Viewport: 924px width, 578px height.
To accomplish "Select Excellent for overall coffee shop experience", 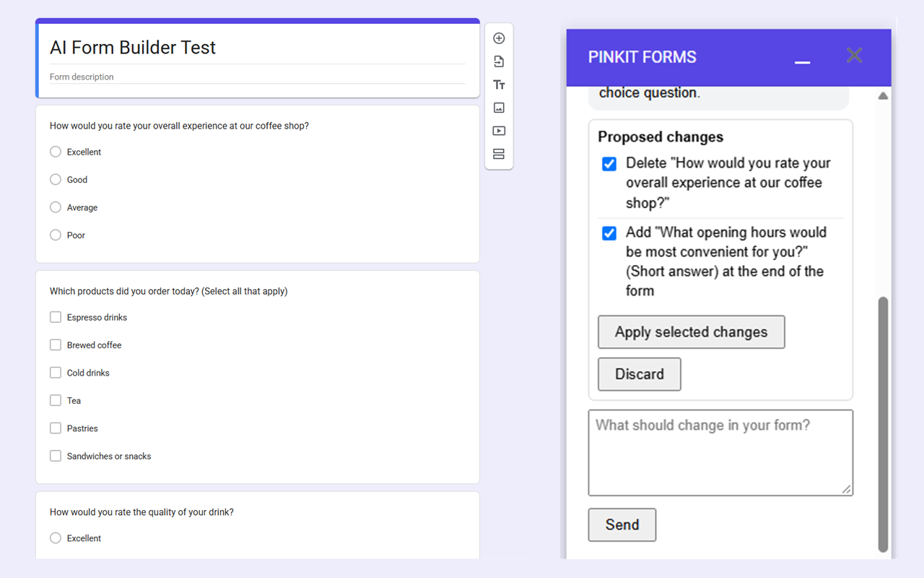I will click(56, 152).
